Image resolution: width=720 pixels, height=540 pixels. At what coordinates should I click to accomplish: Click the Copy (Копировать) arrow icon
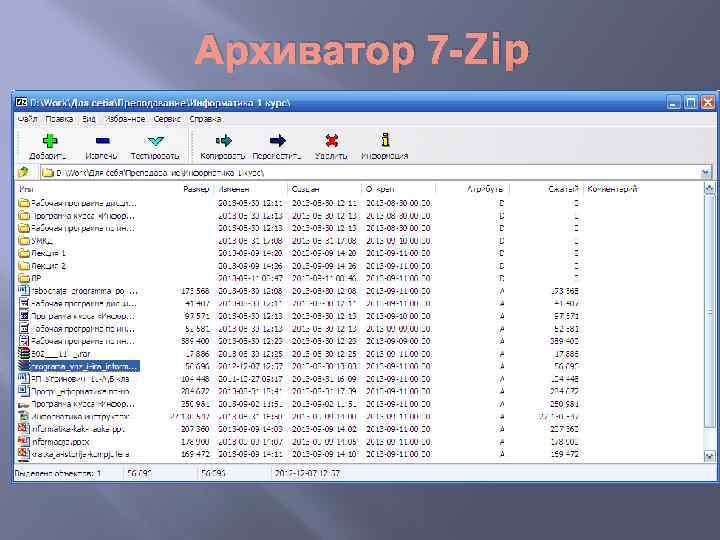click(x=224, y=141)
